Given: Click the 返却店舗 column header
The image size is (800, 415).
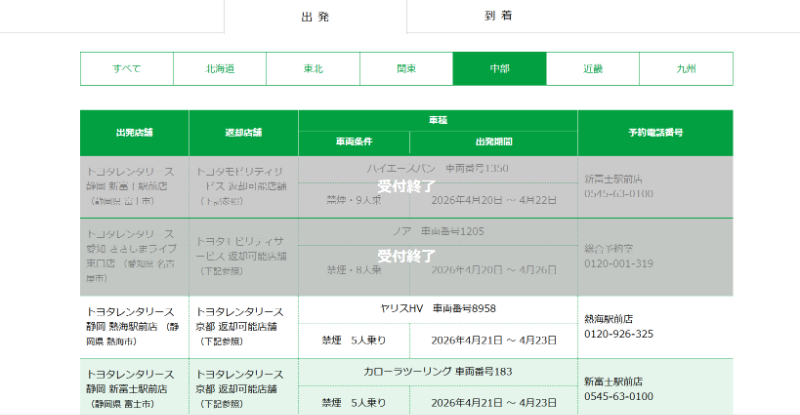Looking at the screenshot, I should point(243,132).
